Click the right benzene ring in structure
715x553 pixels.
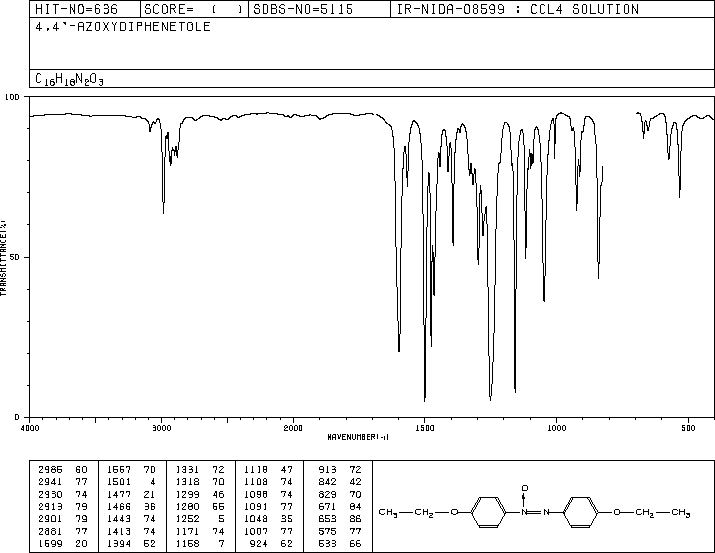click(581, 512)
